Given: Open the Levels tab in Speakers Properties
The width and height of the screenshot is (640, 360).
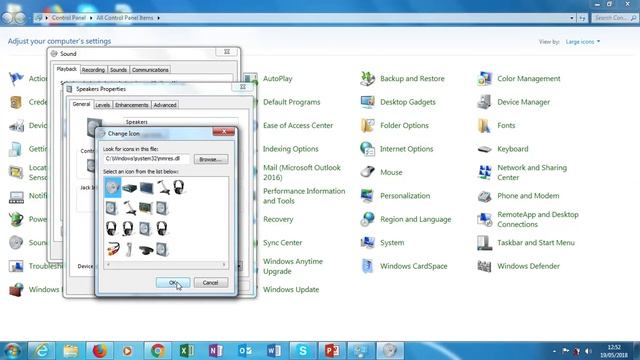Looking at the screenshot, I should click(x=102, y=105).
